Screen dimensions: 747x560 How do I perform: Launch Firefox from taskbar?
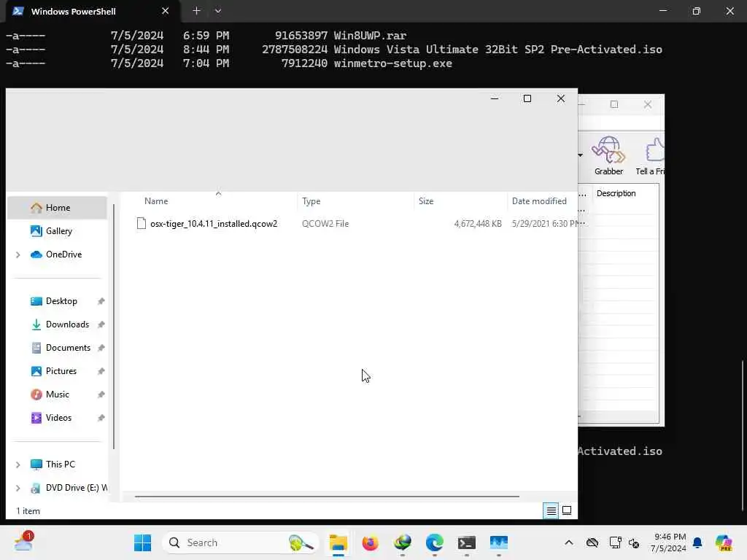coord(370,542)
